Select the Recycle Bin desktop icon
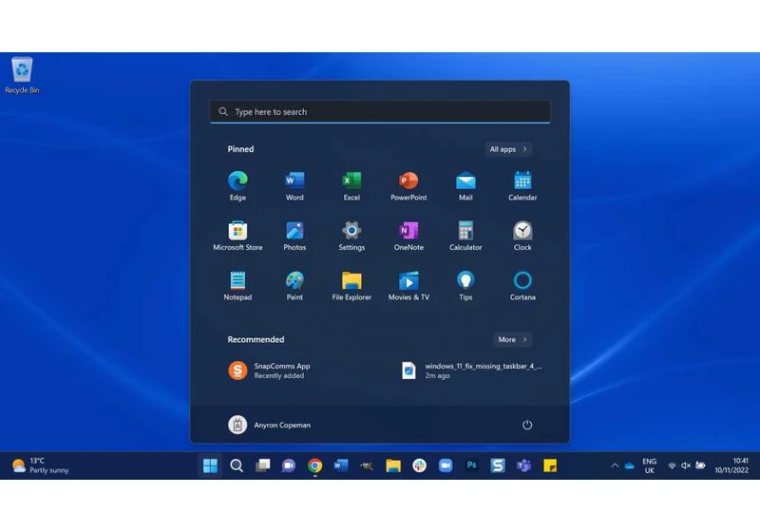The height and width of the screenshot is (532, 760). (x=22, y=75)
